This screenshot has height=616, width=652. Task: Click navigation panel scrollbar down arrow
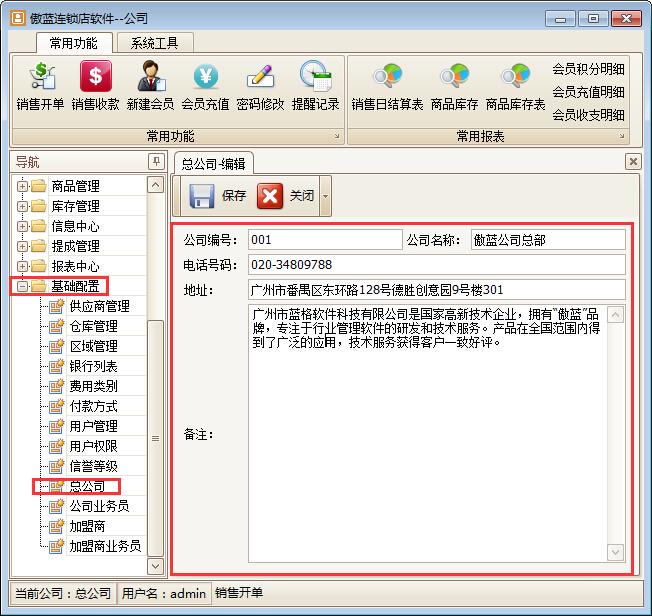click(155, 566)
